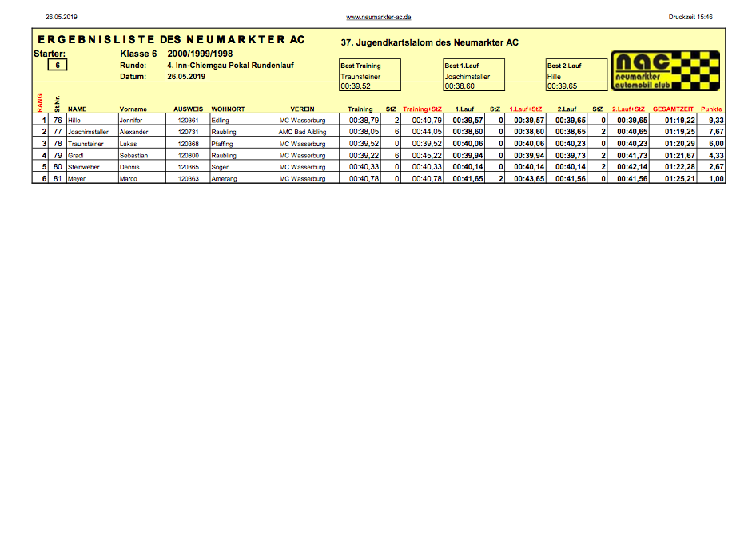
Task: Click the NAC automobil club logo
Action: click(666, 71)
